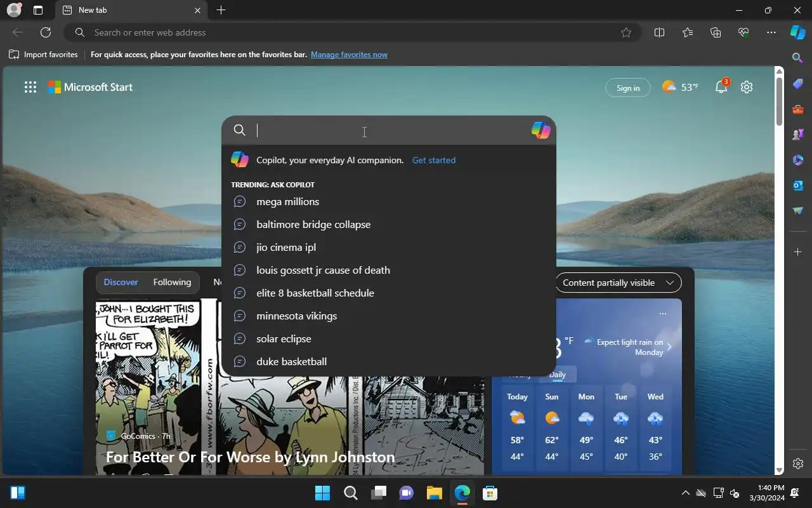Image resolution: width=812 pixels, height=508 pixels.
Task: Open the Edge profile avatar
Action: pyautogui.click(x=13, y=10)
